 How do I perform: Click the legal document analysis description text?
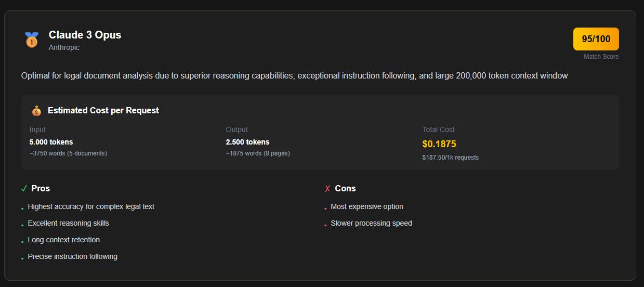294,76
